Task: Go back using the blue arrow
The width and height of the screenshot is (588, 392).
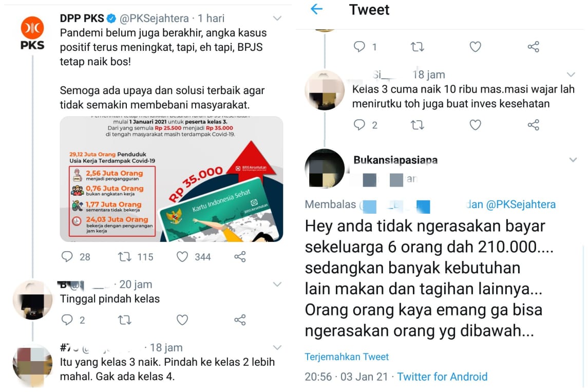Action: 316,9
